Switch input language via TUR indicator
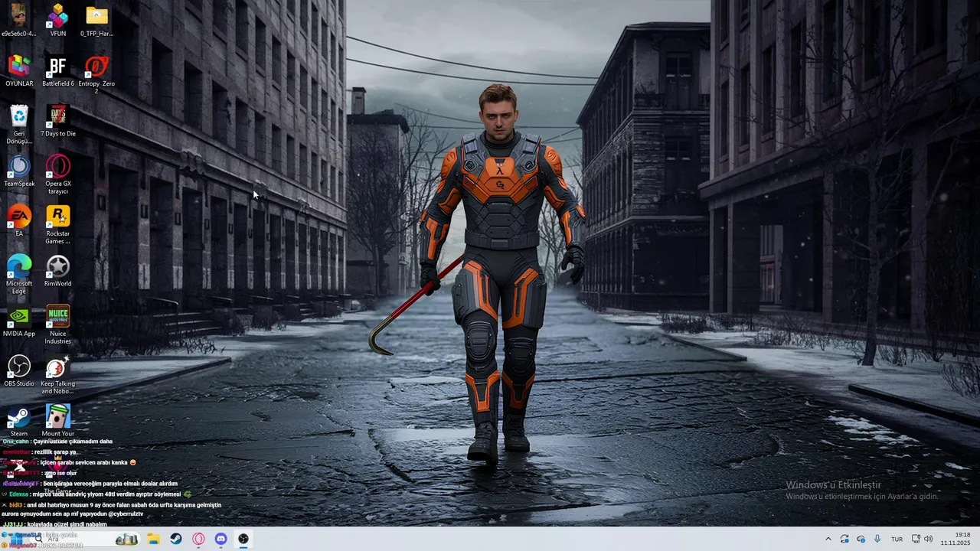This screenshot has width=980, height=551. 897,539
